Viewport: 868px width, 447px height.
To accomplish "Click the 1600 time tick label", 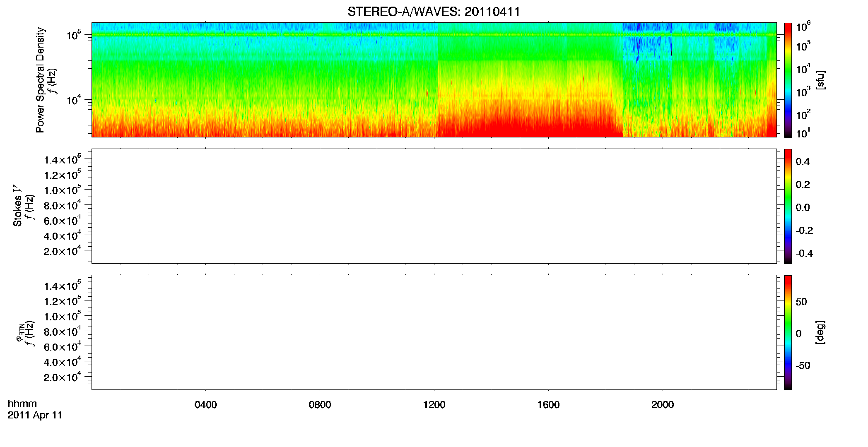I will click(548, 405).
